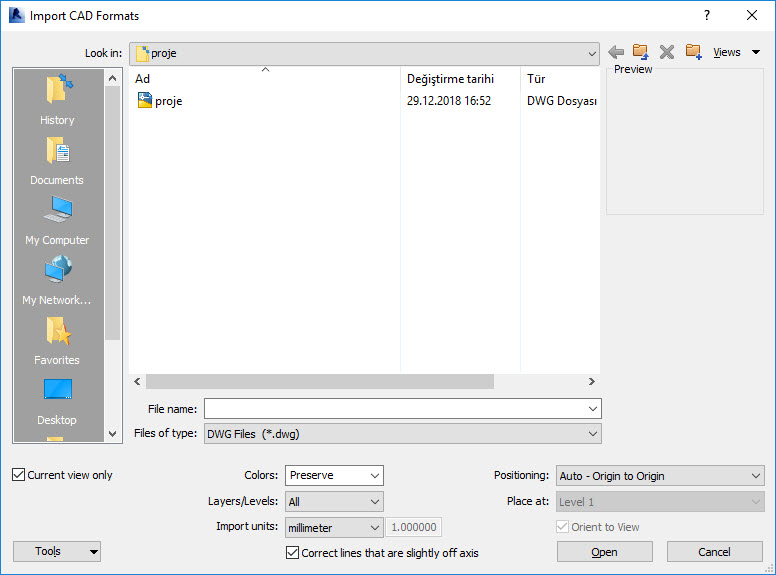Toggle the Current view only checkbox
The height and width of the screenshot is (575, 776).
pyautogui.click(x=19, y=475)
